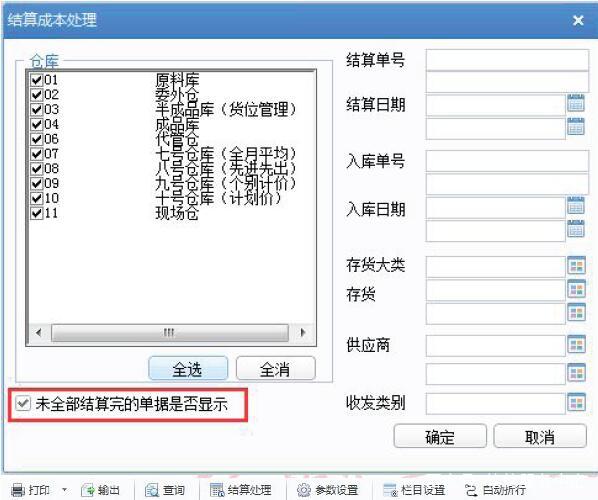Uncheck warehouse 04 成品库 checkbox
The height and width of the screenshot is (500, 598).
pos(37,124)
